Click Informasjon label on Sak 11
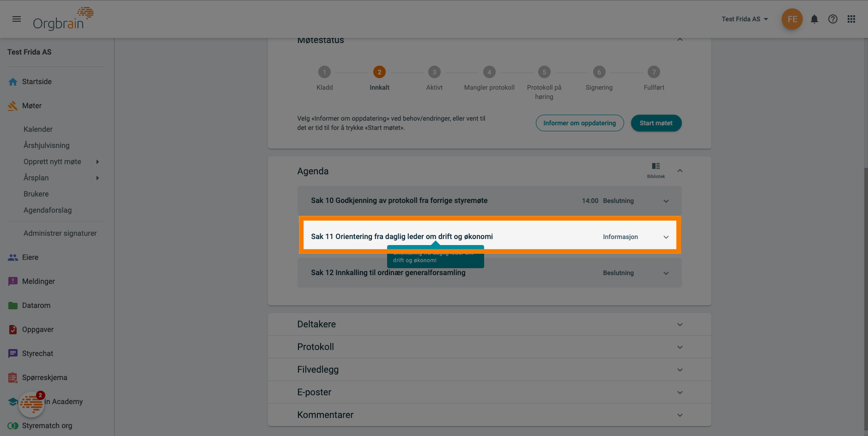 [620, 237]
